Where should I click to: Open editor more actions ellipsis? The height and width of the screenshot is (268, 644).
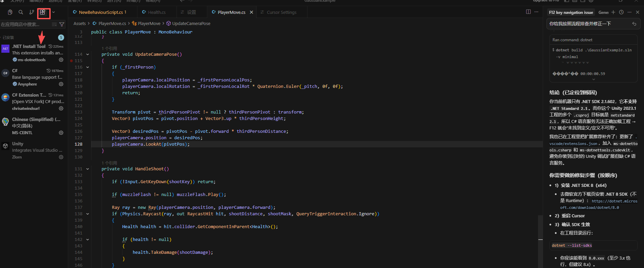point(536,12)
